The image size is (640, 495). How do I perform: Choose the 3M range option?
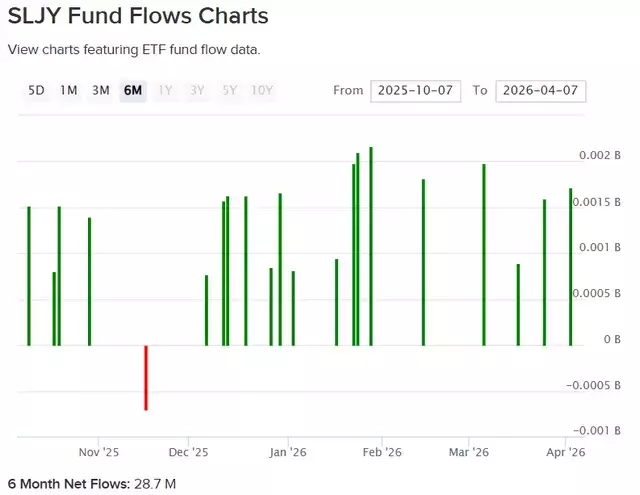pos(101,90)
